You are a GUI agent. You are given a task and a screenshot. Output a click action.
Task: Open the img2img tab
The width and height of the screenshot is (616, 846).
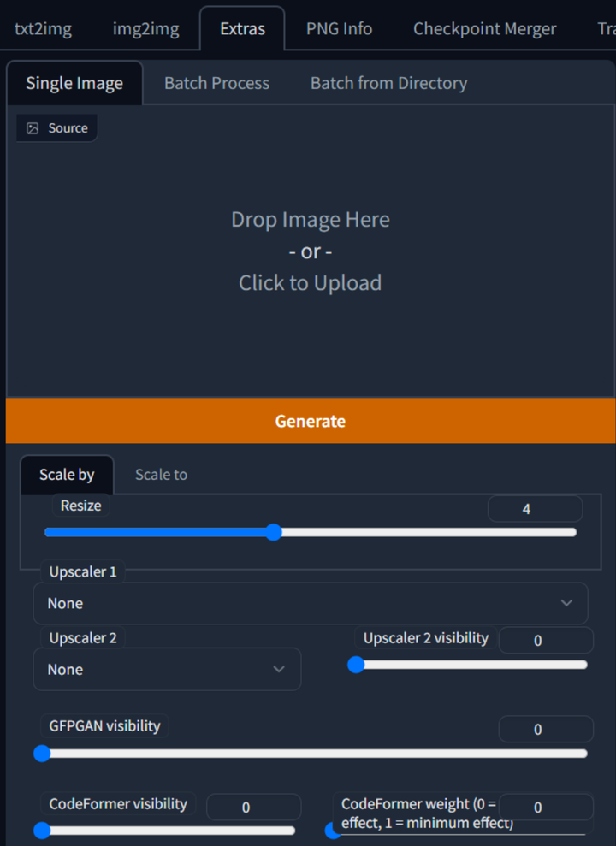click(x=145, y=28)
